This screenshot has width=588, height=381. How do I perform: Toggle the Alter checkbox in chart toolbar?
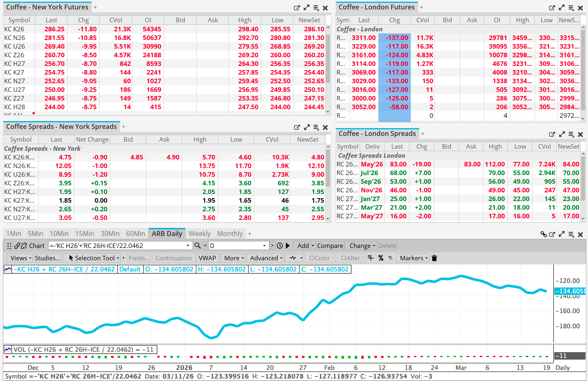click(344, 258)
